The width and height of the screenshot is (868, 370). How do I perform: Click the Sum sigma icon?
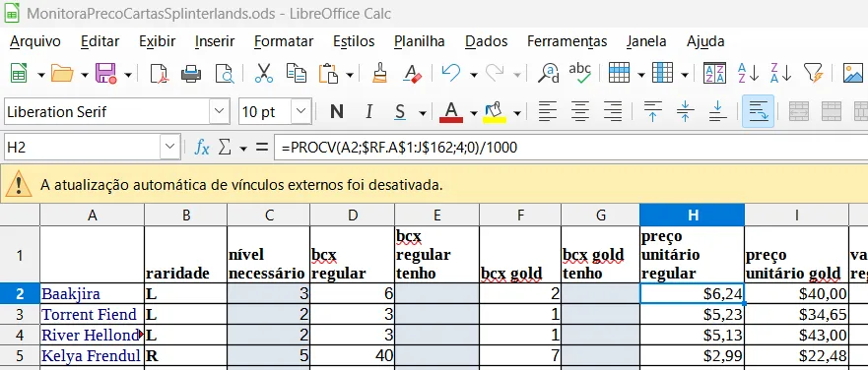[225, 148]
